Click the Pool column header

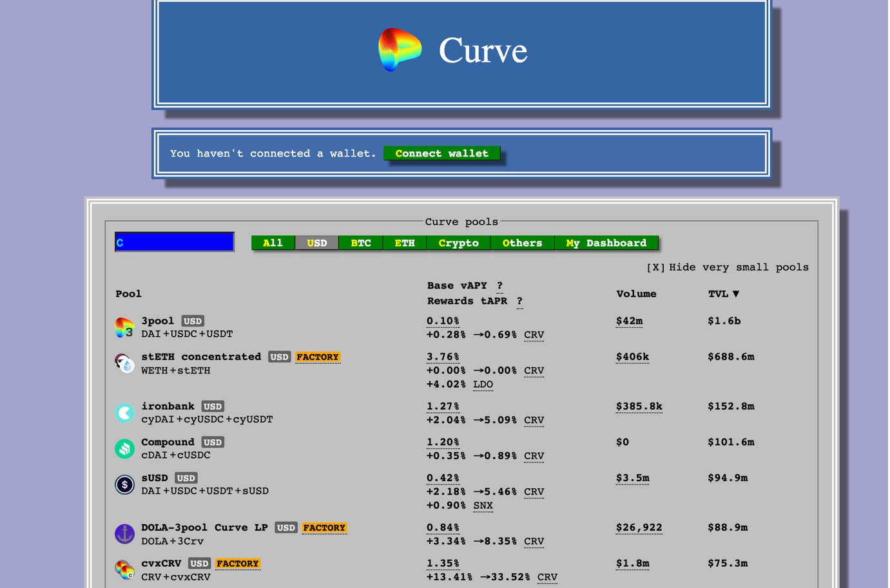[128, 294]
